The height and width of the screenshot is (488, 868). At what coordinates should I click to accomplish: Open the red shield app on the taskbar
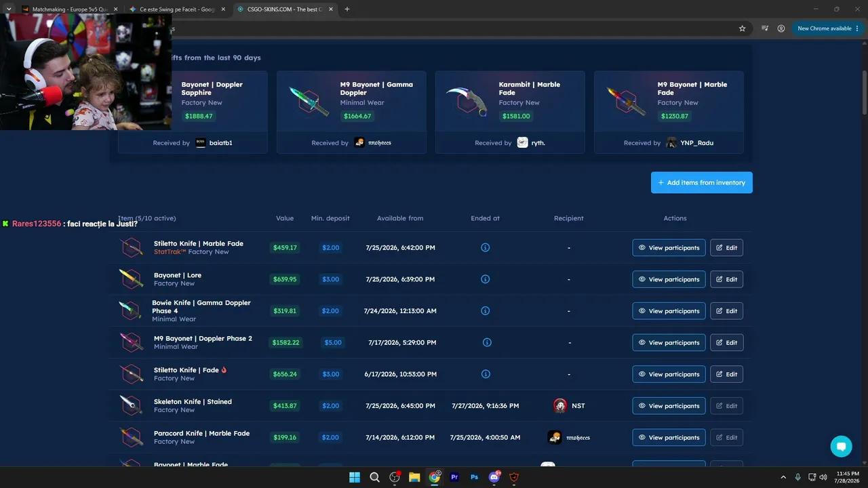pos(514,477)
